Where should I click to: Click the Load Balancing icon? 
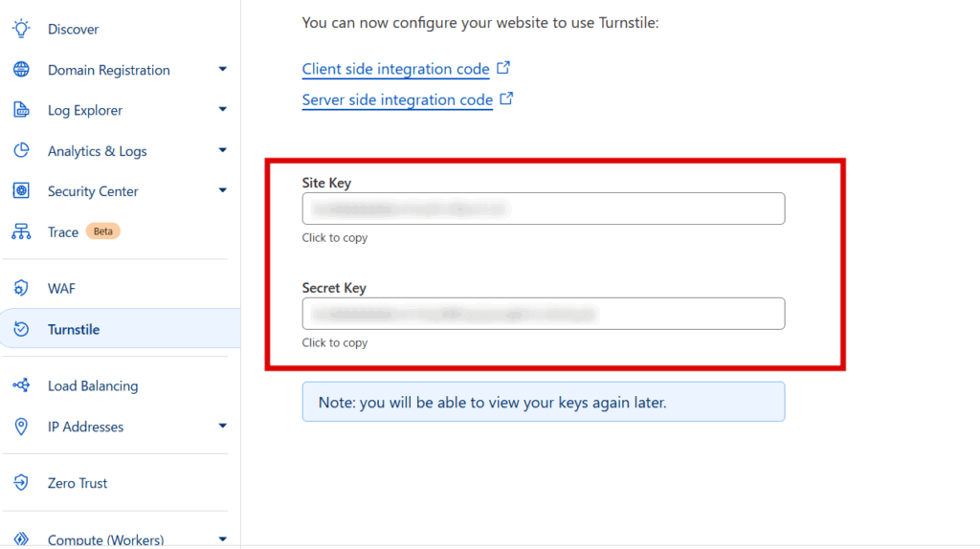21,385
